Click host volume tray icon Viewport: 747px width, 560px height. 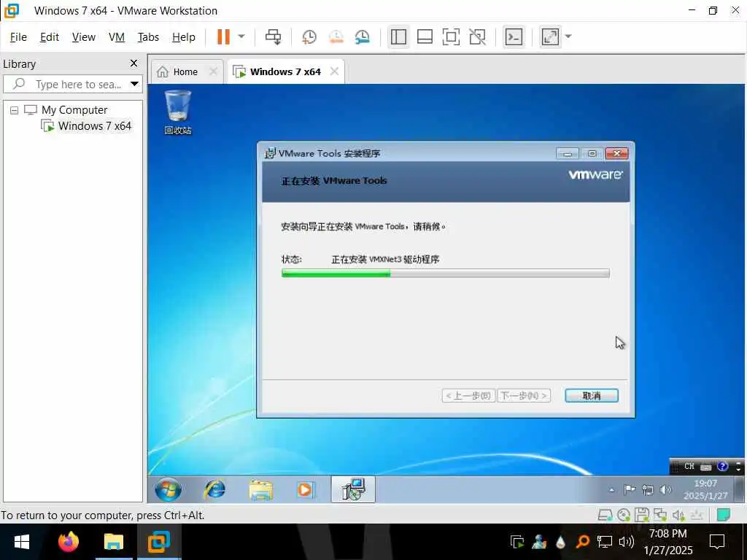pos(627,542)
